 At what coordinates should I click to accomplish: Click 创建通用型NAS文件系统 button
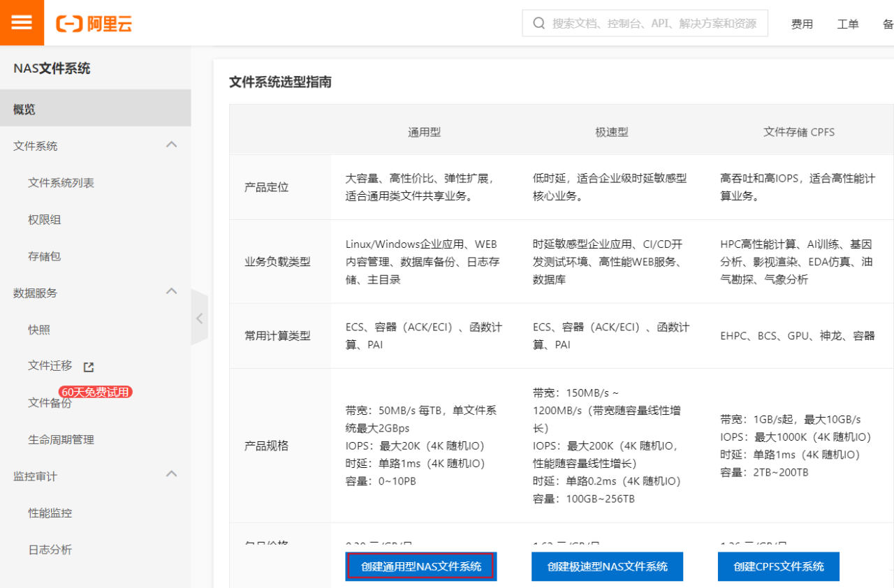coord(421,566)
